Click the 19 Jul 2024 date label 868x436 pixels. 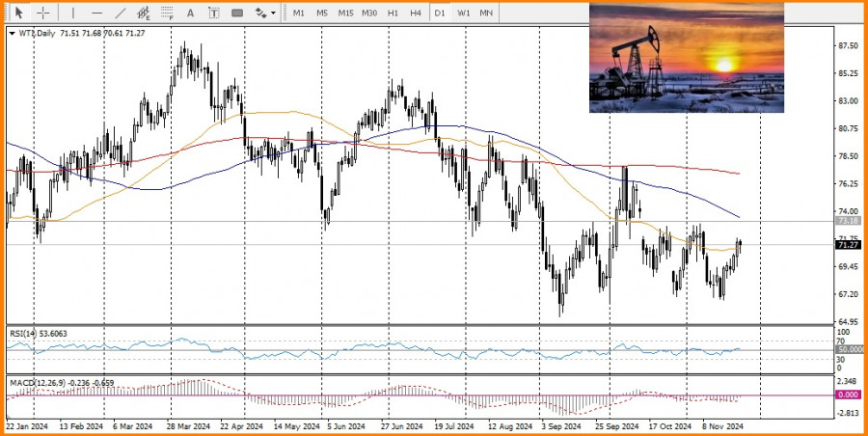tap(453, 426)
